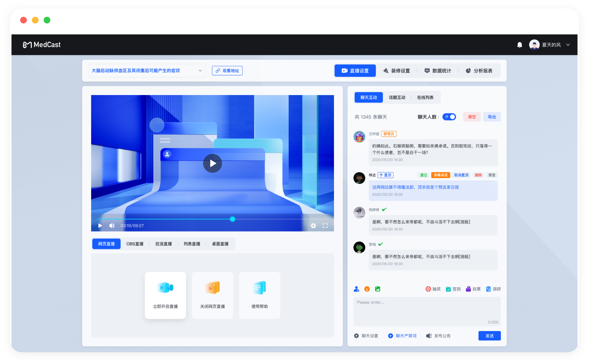Switch to 在线列表 tab
This screenshot has width=589, height=364.
pos(425,97)
